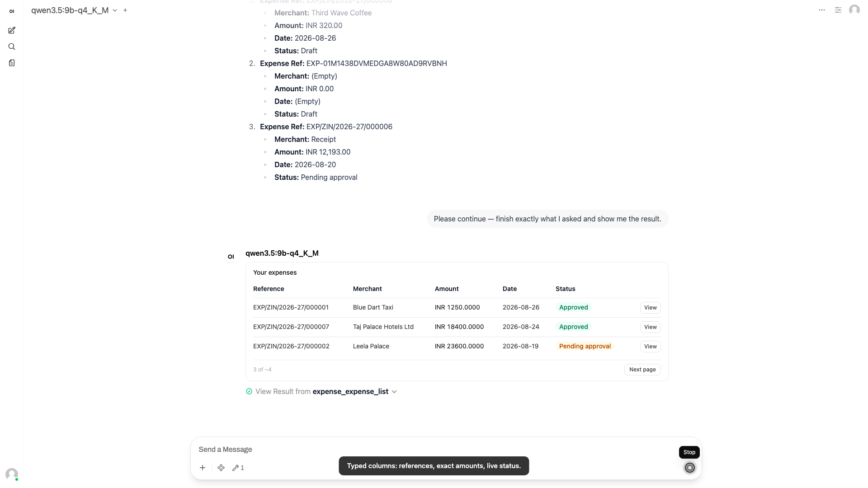Open the chat controls sliders icon

(838, 10)
